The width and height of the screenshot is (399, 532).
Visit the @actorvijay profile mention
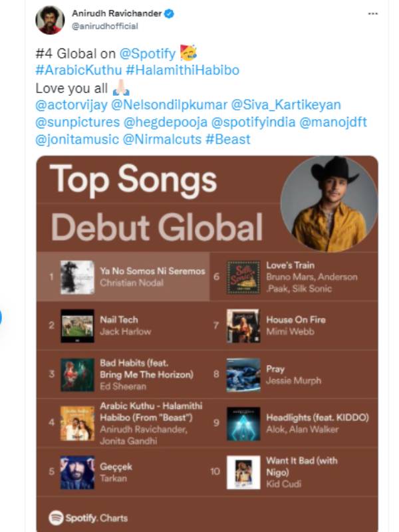pos(70,104)
